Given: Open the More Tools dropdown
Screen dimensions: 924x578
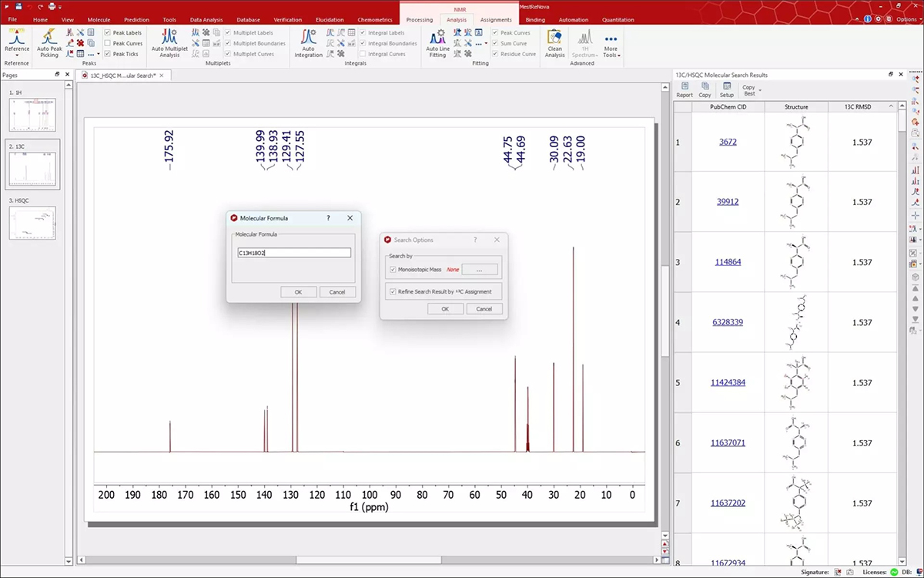Looking at the screenshot, I should point(611,51).
